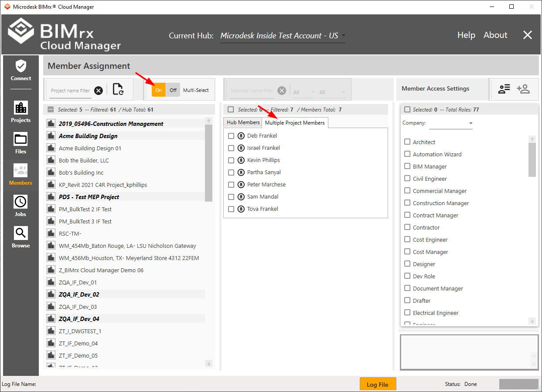Check the Partha Sanyal member checkbox
Viewport: 542px width, 392px height.
(x=231, y=172)
